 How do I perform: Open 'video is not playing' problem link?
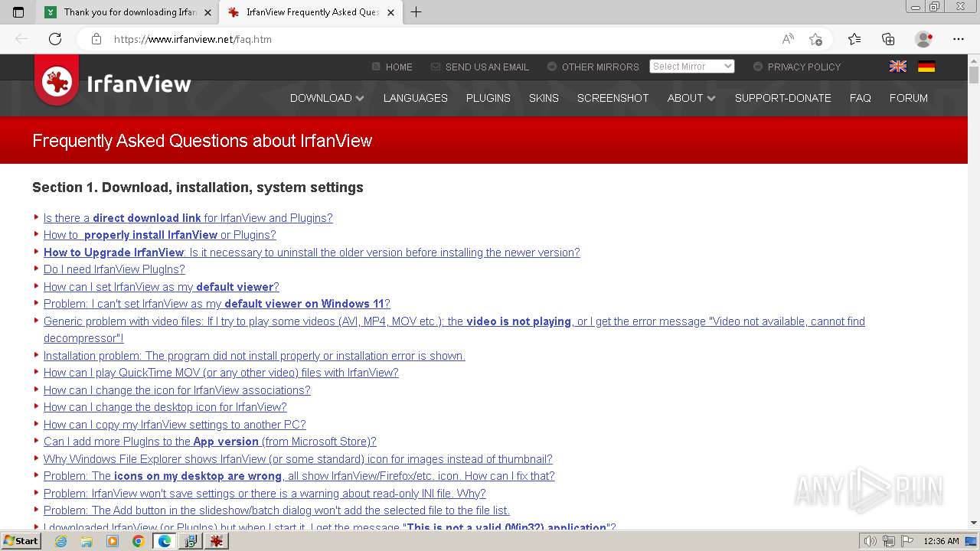point(454,330)
